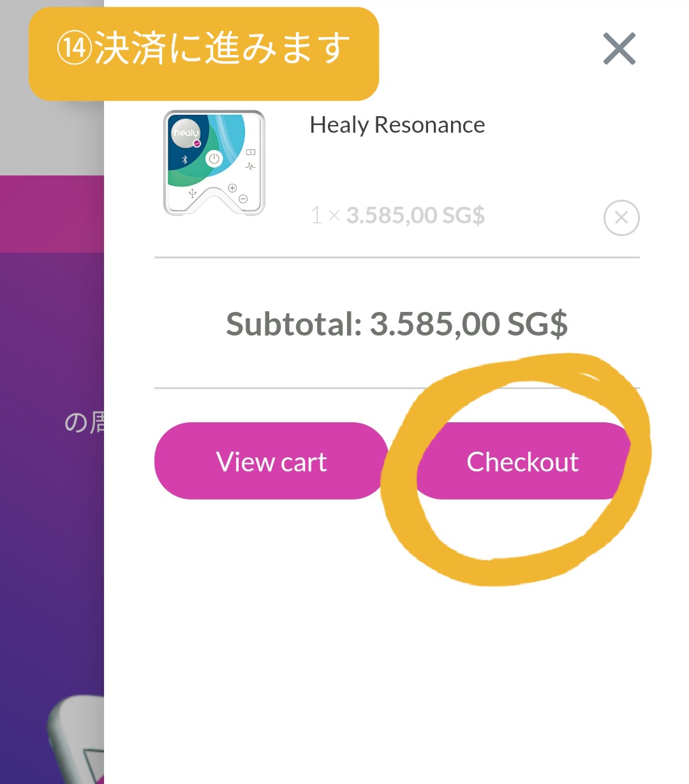Click the plus symbol on the device image
This screenshot has height=784, width=689.
click(x=232, y=188)
